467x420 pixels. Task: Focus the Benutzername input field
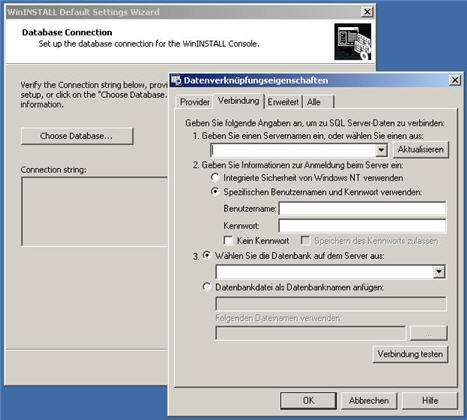(x=362, y=209)
